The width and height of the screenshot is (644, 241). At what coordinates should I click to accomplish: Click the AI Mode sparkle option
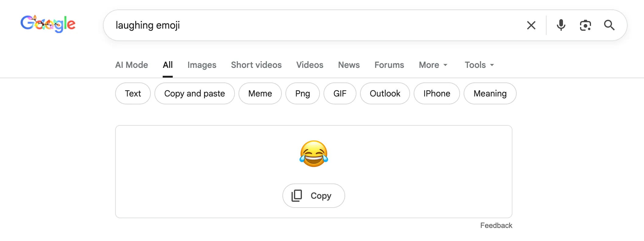[131, 65]
